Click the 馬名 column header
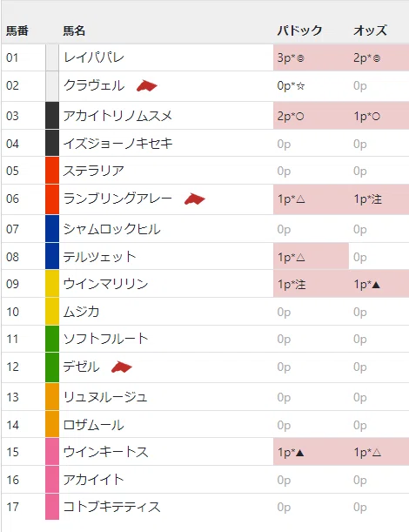The width and height of the screenshot is (409, 532). tap(74, 30)
